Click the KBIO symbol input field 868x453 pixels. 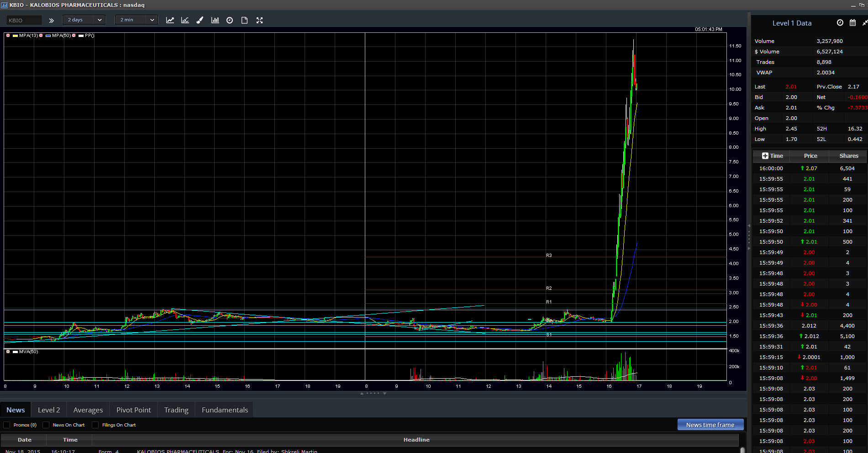24,21
